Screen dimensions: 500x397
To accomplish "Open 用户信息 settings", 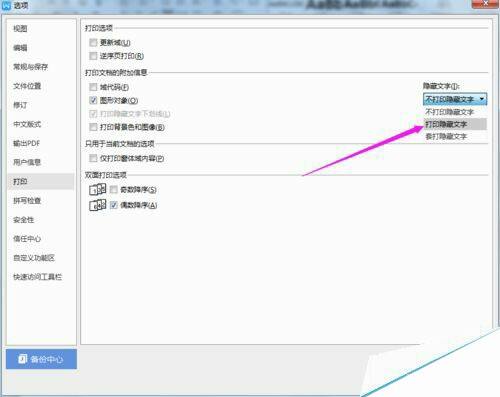I will click(x=27, y=162).
